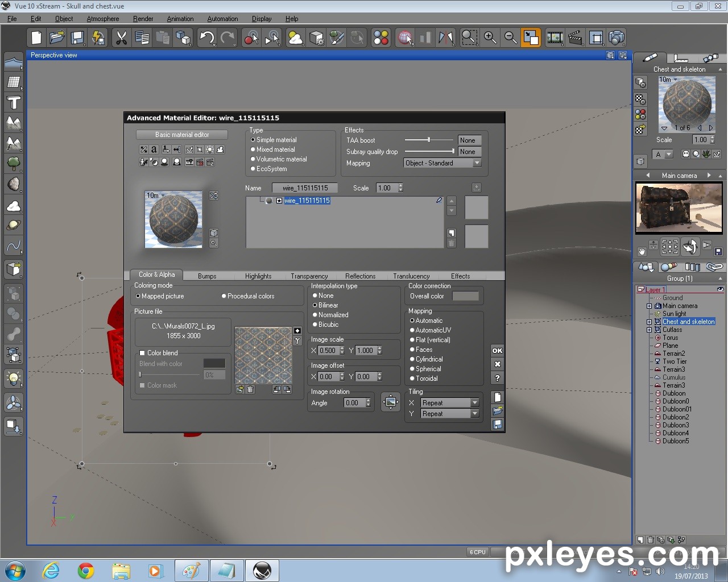Open material editor help question mark
The height and width of the screenshot is (582, 728).
pos(497,378)
